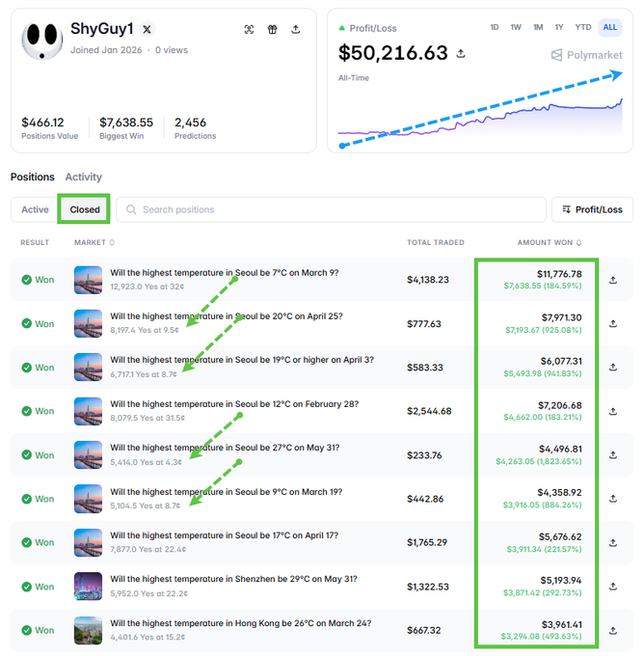
Task: Open Seoul 27°C on May 31 market
Action: pyautogui.click(x=225, y=448)
